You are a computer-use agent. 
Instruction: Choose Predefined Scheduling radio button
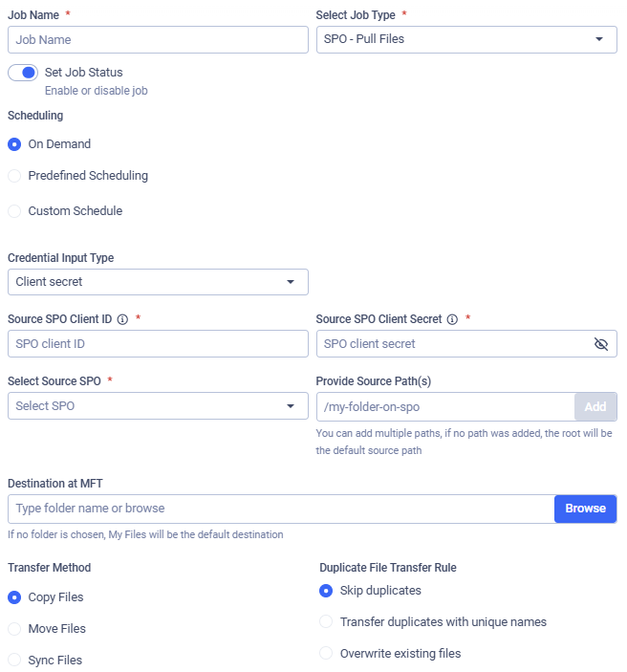click(14, 176)
